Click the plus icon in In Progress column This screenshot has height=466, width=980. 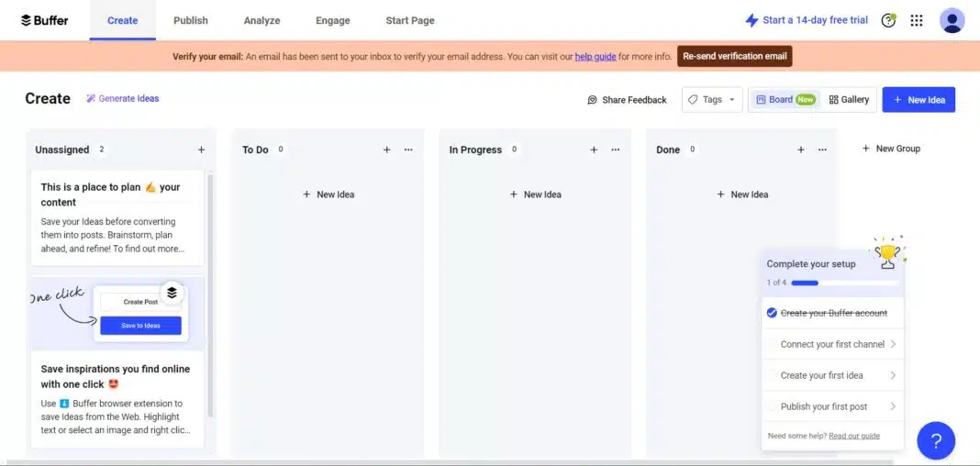click(x=594, y=150)
